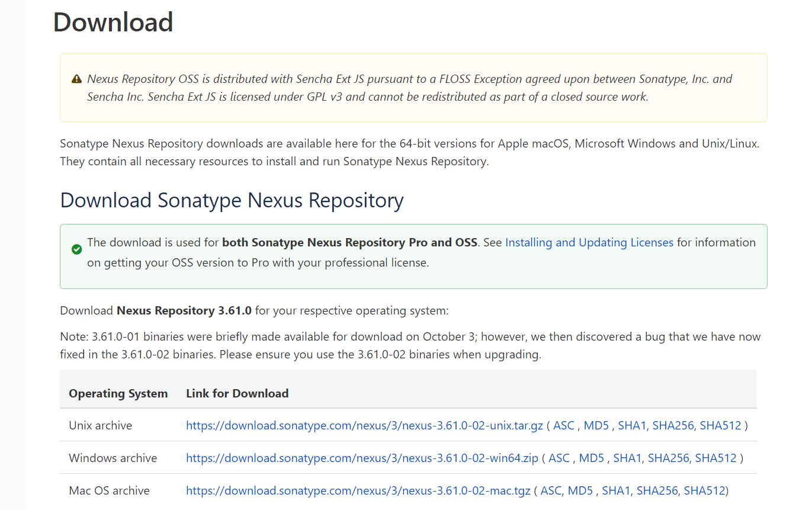Click the italic Sencha Ext JS license notice
The width and height of the screenshot is (812, 510).
410,88
